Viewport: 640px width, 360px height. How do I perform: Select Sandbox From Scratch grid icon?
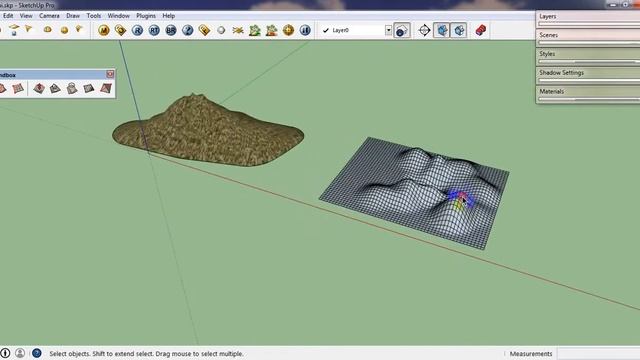[x=18, y=88]
